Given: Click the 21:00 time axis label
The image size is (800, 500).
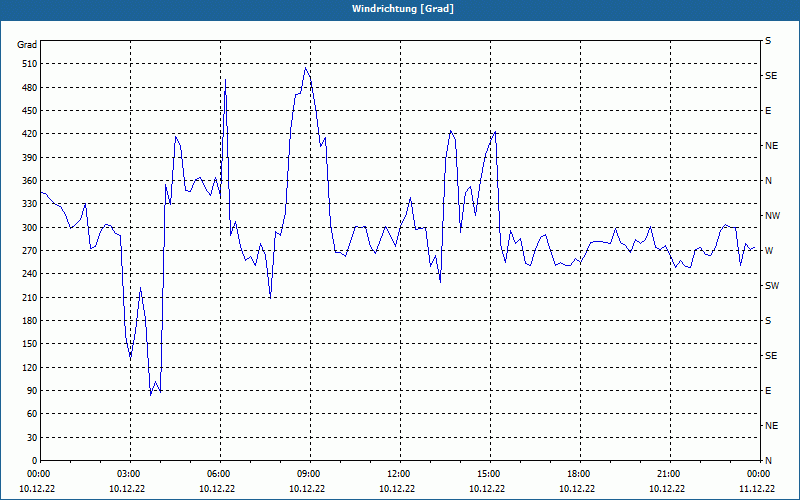Looking at the screenshot, I should tap(668, 473).
